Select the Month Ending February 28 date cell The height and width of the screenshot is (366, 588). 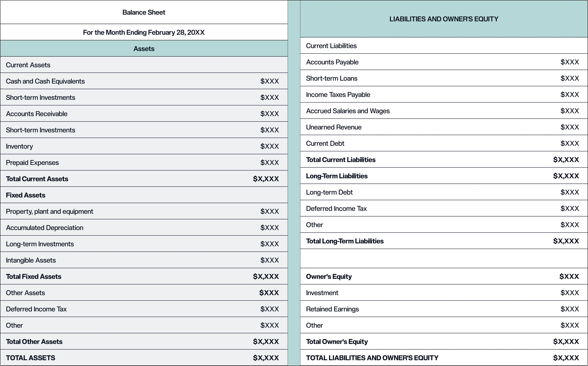point(144,32)
